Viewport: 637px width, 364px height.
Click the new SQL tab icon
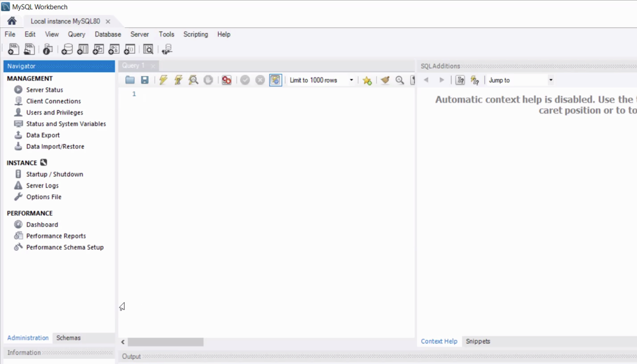pos(13,49)
